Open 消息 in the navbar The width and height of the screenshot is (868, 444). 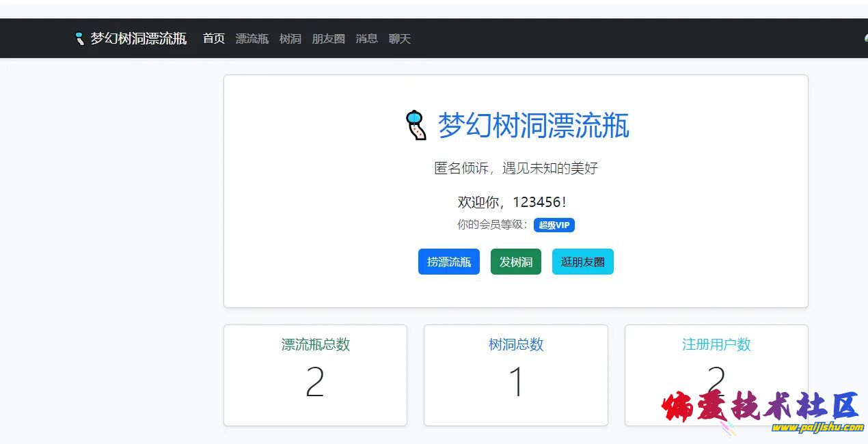click(x=367, y=39)
